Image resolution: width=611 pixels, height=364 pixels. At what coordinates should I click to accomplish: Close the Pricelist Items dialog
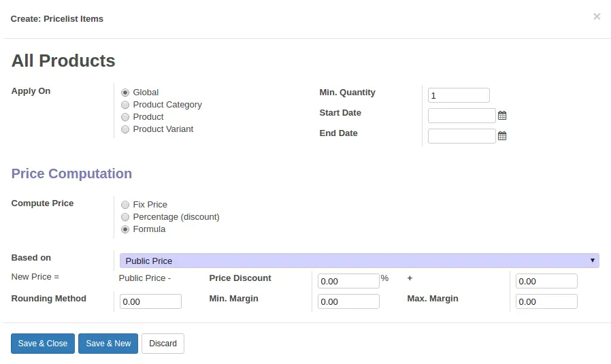[597, 16]
